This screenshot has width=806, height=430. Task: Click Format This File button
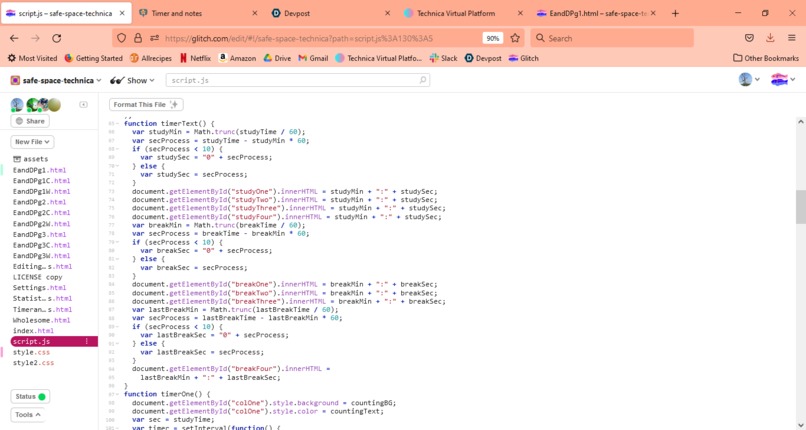(146, 105)
